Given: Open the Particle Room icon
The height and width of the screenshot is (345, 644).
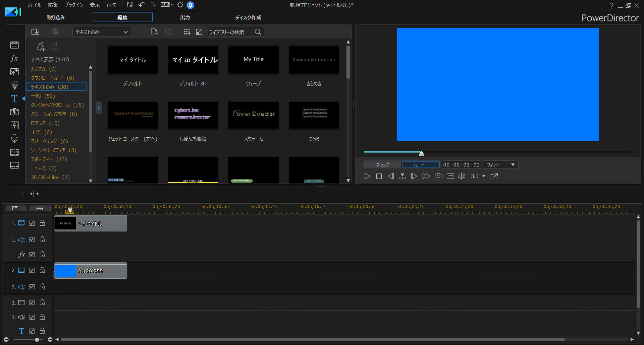Looking at the screenshot, I should pyautogui.click(x=14, y=85).
